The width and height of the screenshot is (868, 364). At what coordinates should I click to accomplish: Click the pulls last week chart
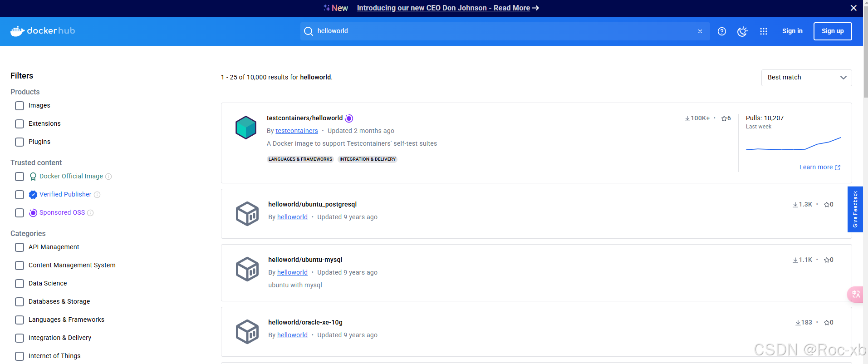point(793,144)
